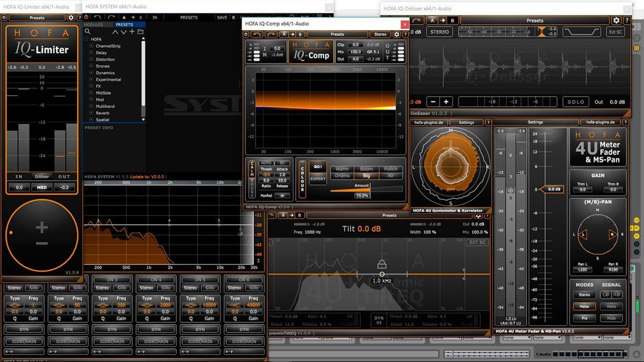Enable Mono in Meter Fader signal section
644x362 pixels.
(612, 306)
